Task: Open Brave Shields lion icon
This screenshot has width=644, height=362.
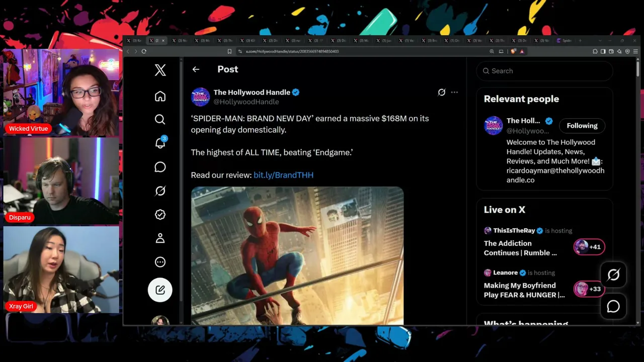Action: [x=513, y=51]
